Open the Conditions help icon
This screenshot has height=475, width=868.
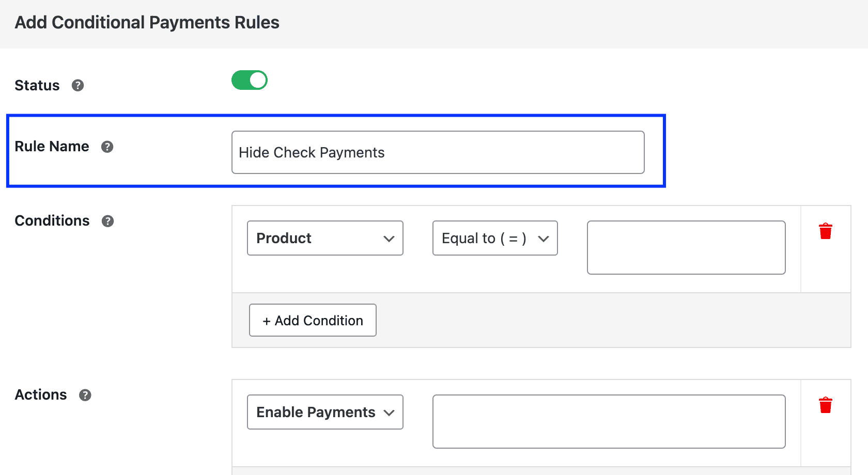pyautogui.click(x=107, y=221)
